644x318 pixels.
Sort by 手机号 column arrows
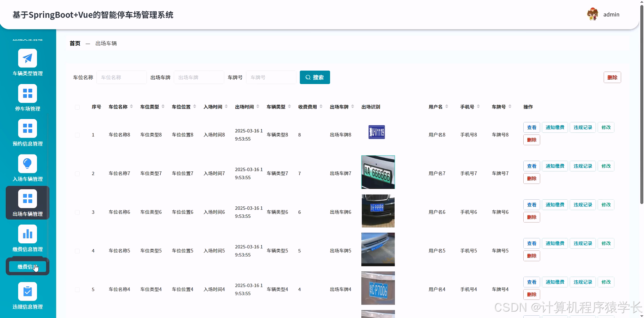[478, 107]
